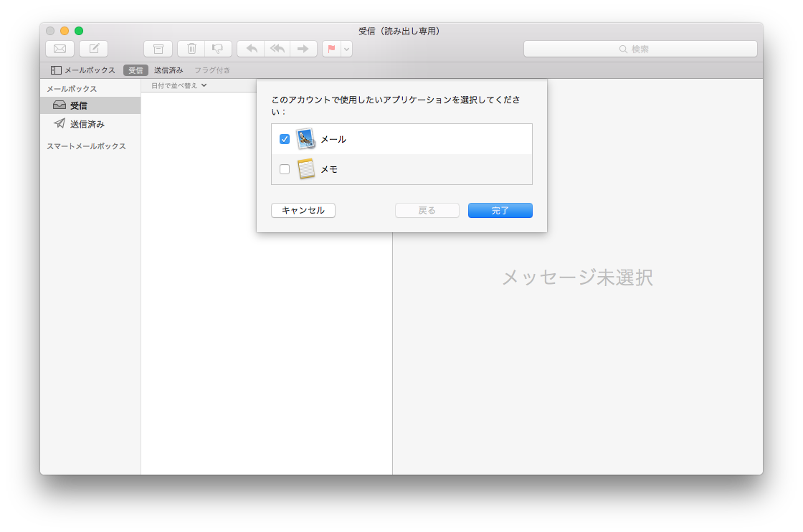Click the junk thumbs-down icon
Viewport: 803px width, 532px height.
(x=218, y=49)
